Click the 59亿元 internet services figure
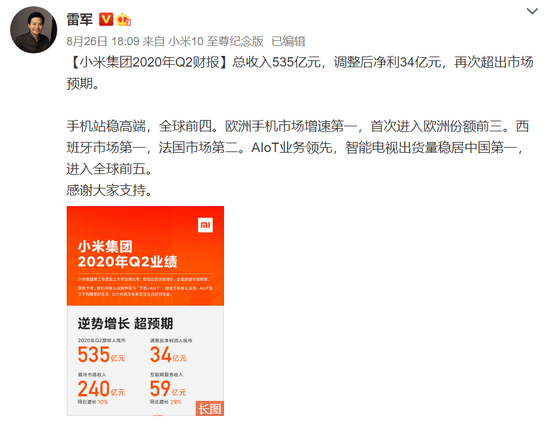Image resolution: width=550 pixels, height=426 pixels. tap(168, 388)
